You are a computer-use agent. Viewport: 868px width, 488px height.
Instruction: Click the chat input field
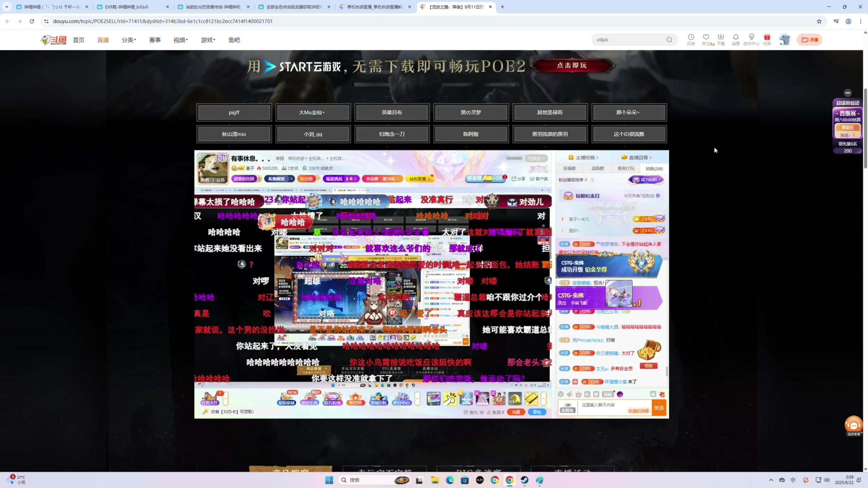[x=614, y=408]
